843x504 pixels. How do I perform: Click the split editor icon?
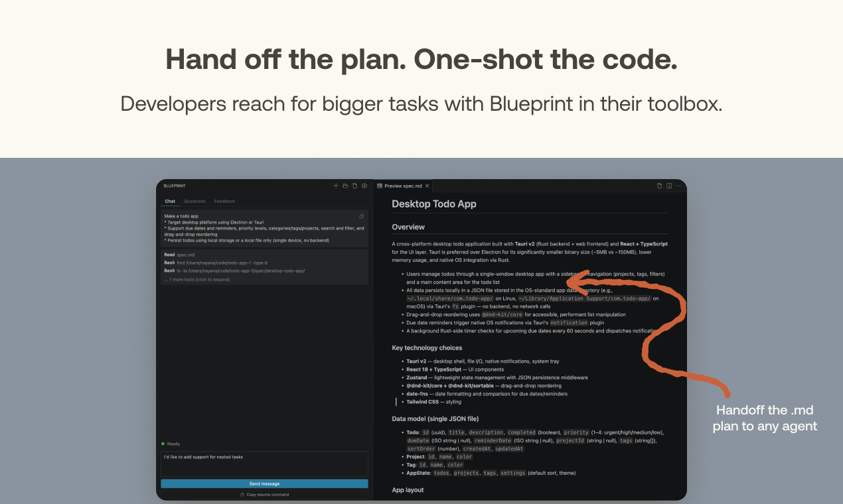pyautogui.click(x=669, y=186)
